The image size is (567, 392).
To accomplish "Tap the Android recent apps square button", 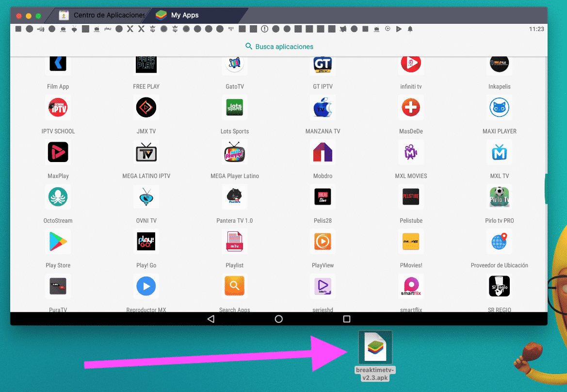I will pos(346,319).
